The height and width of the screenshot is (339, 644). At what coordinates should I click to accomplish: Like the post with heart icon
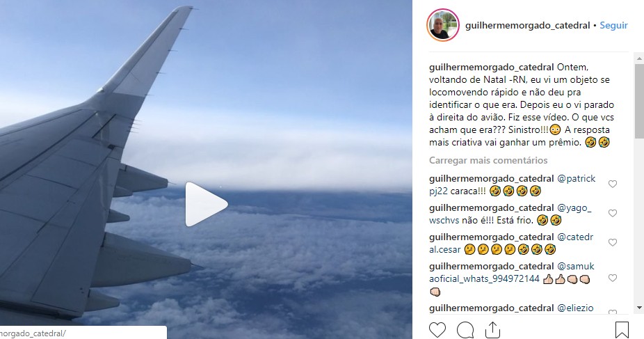coord(437,330)
